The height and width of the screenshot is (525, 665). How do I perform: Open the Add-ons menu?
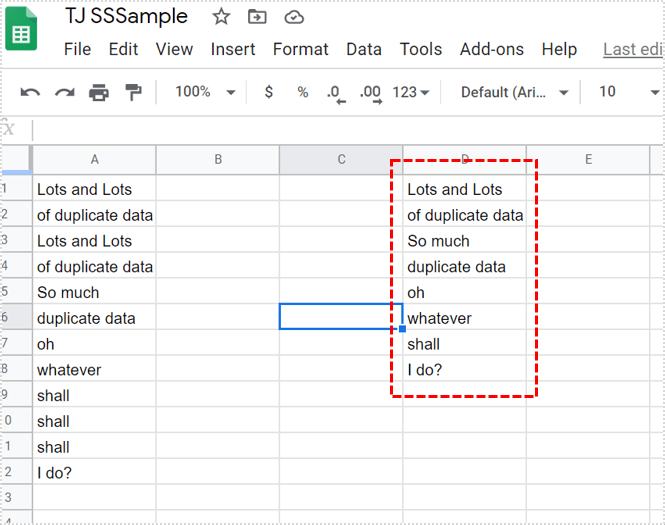(x=492, y=49)
